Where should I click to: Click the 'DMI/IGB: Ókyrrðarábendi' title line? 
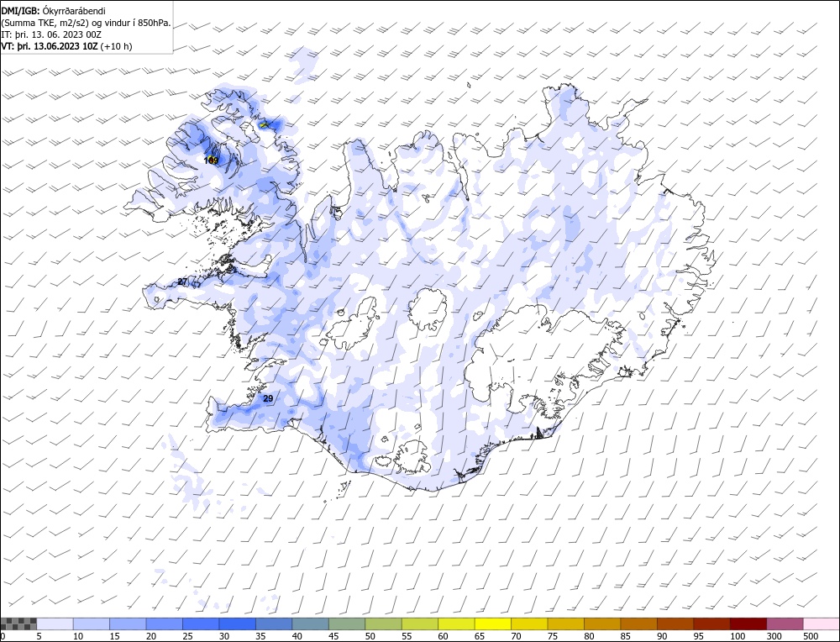pyautogui.click(x=54, y=11)
